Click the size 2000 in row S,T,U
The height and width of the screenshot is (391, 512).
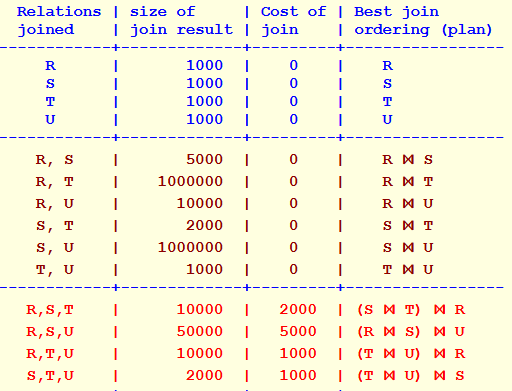(x=204, y=375)
